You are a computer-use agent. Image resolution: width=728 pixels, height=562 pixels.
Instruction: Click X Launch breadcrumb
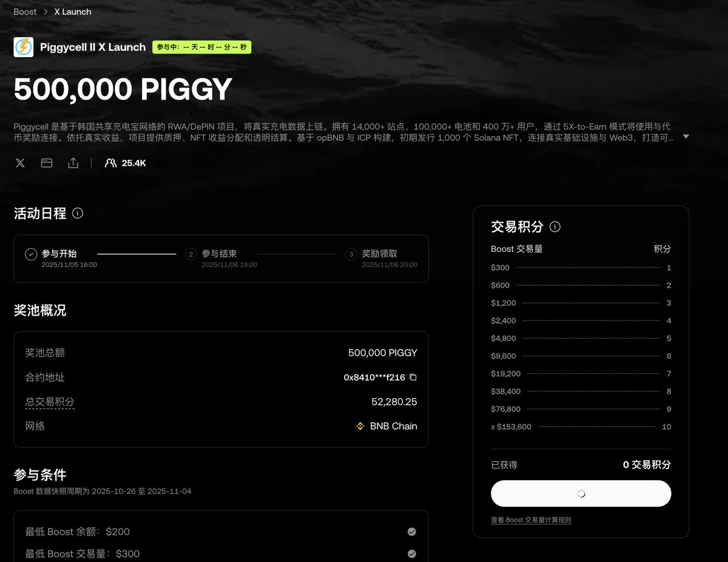click(x=73, y=12)
